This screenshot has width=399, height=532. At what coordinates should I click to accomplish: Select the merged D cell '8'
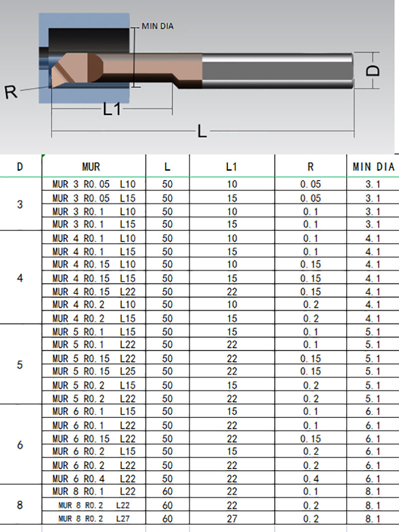coord(20,505)
